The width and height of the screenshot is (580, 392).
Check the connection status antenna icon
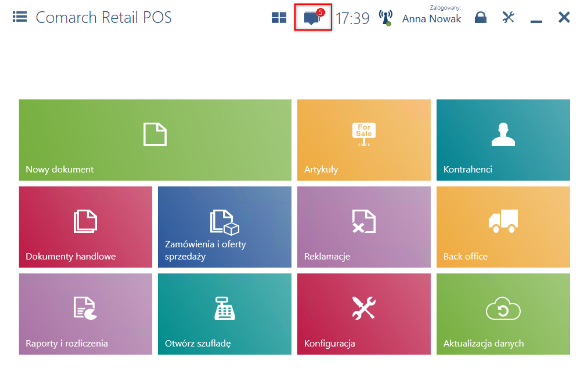pyautogui.click(x=386, y=18)
